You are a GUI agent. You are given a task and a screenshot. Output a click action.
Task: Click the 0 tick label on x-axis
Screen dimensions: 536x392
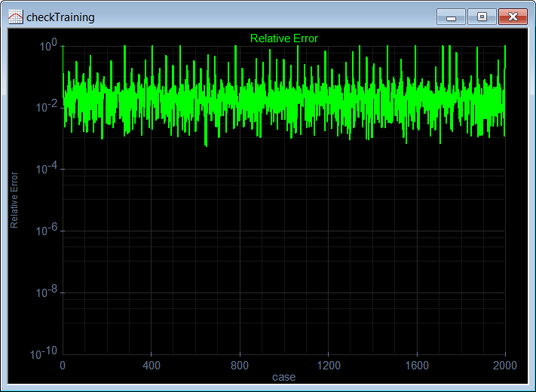tap(63, 366)
